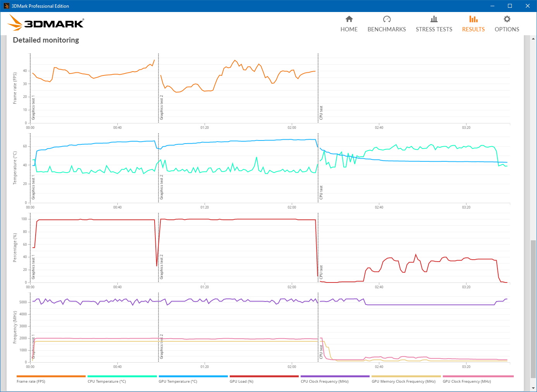Click the Home house icon

349,19
